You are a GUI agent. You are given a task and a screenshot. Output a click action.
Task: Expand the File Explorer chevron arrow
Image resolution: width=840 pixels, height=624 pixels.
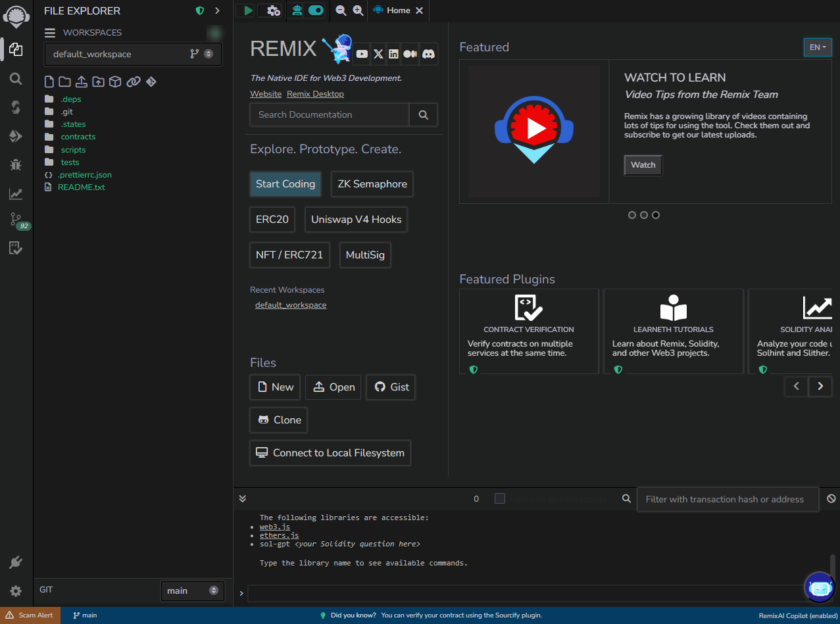(217, 11)
